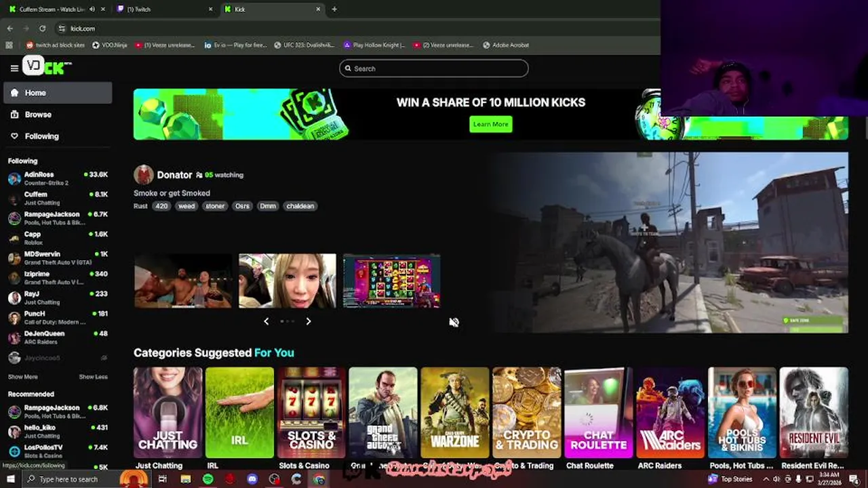Open LosPollosTV recommended channel

pos(58,451)
